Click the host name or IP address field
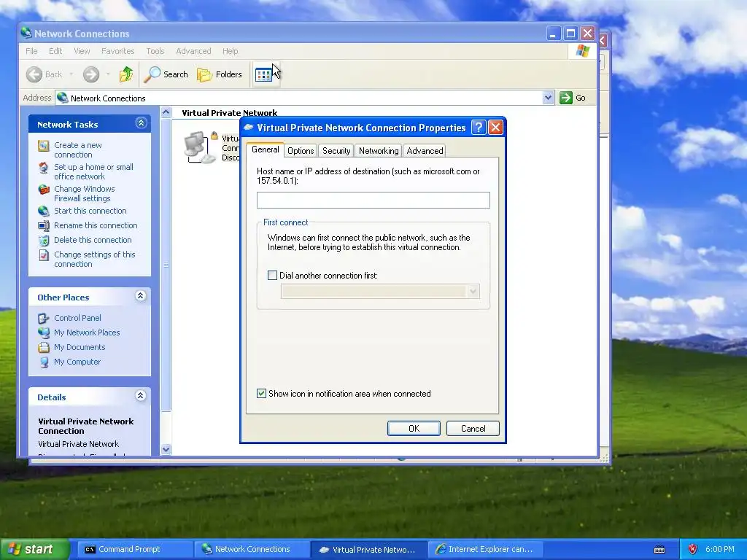 (373, 200)
